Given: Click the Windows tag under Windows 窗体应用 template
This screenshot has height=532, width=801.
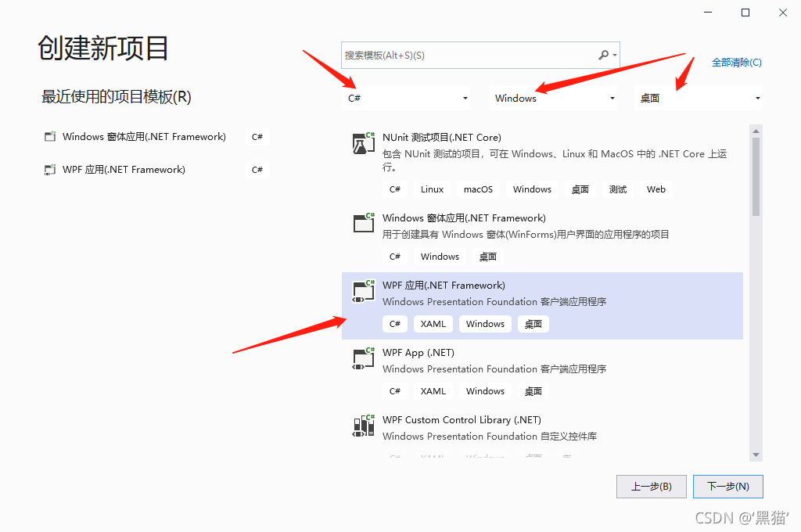Looking at the screenshot, I should point(440,257).
